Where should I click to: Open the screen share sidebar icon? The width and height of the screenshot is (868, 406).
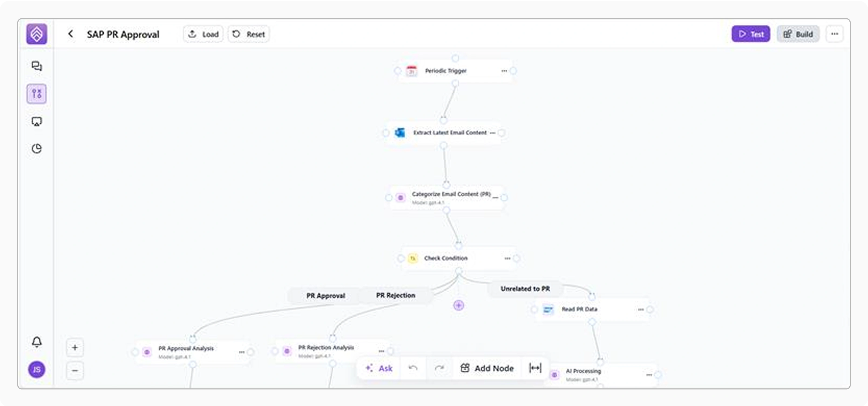point(36,121)
